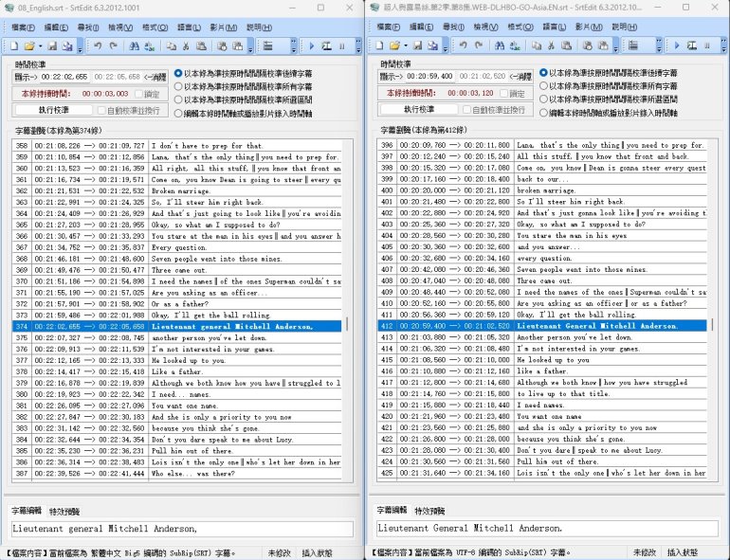Image resolution: width=730 pixels, height=560 pixels.
Task: Click Open folder icon in left window
Action: coord(29,46)
